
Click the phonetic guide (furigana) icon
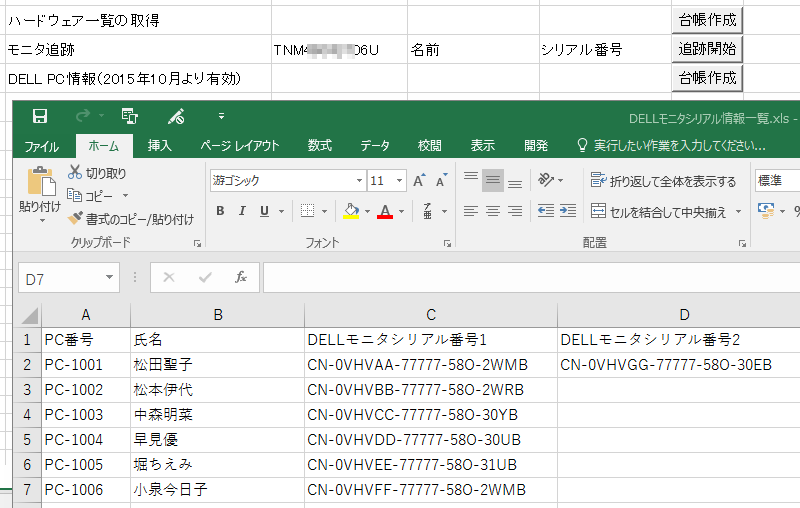click(x=428, y=211)
